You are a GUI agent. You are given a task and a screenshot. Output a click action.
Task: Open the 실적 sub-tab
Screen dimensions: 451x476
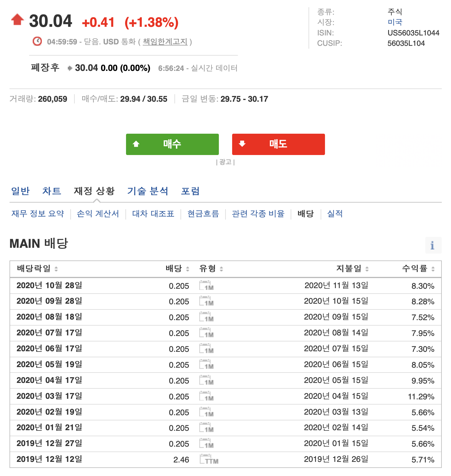click(x=335, y=214)
